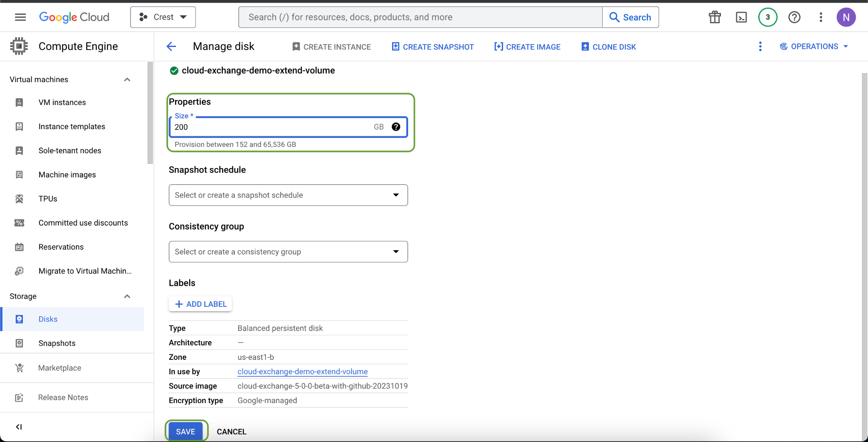Click the Migrate to Virtual Machines icon
Image resolution: width=868 pixels, height=442 pixels.
point(19,271)
